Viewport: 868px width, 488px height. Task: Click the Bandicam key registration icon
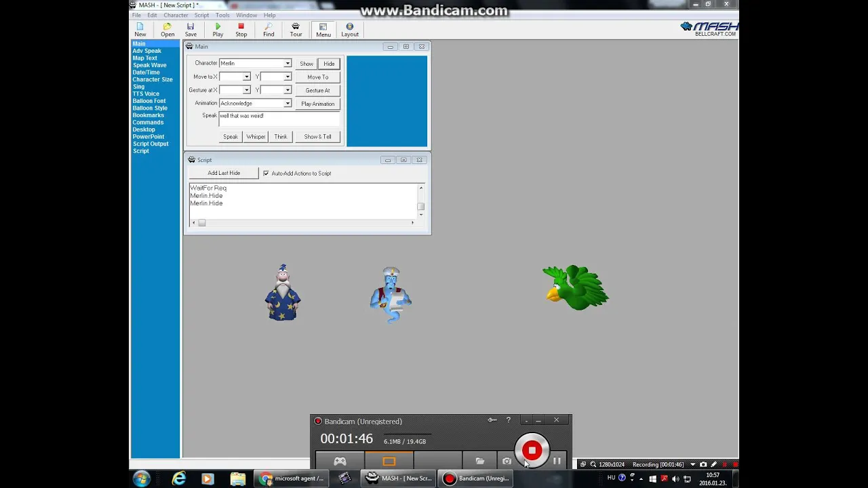492,420
